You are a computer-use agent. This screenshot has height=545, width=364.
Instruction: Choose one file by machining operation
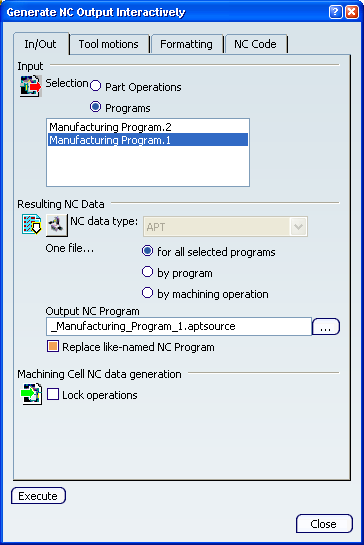[147, 293]
